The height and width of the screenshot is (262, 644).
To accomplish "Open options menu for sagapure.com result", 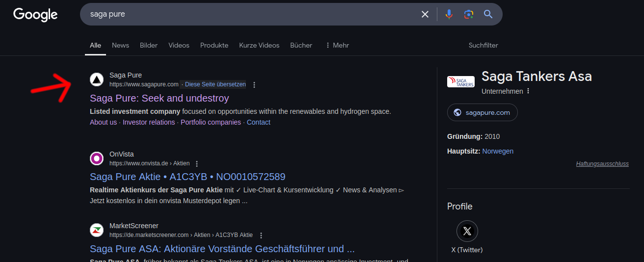I will point(254,85).
